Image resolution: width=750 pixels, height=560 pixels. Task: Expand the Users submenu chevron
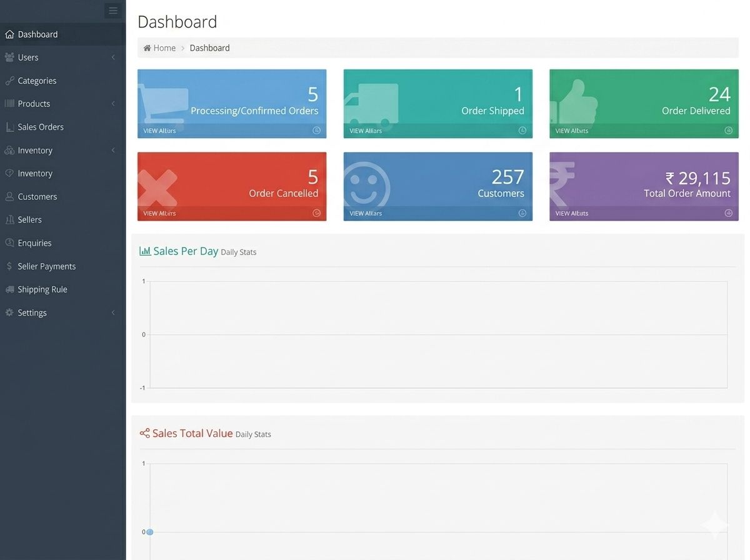pos(113,57)
